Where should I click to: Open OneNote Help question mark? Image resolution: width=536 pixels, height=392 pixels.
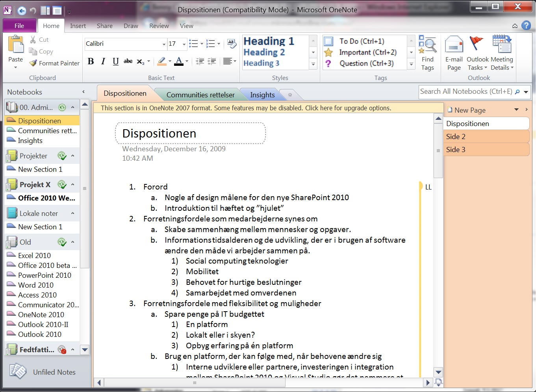[526, 26]
